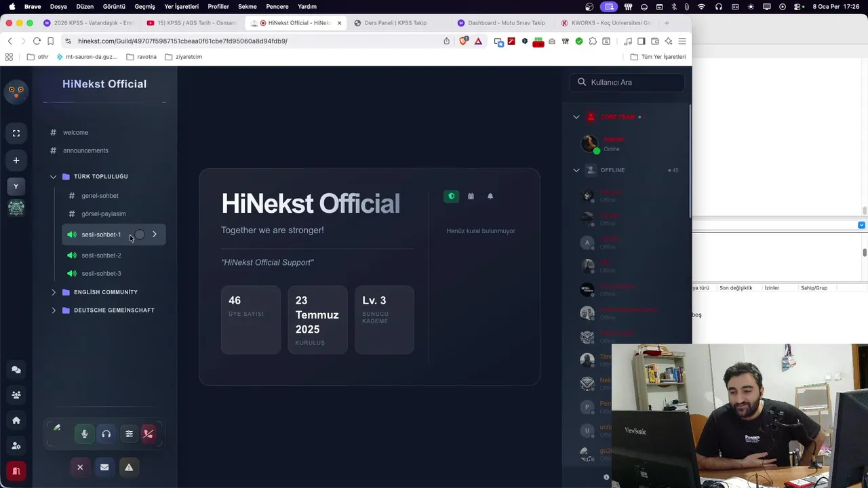
Task: Switch to KWORKS Koç Üniversitesi tab
Action: [606, 23]
